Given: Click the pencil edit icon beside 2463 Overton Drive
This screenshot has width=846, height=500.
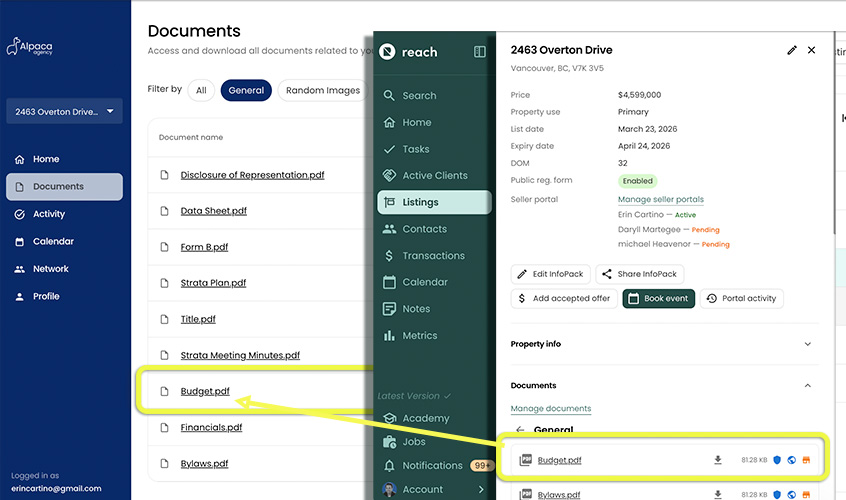Looking at the screenshot, I should coord(792,50).
